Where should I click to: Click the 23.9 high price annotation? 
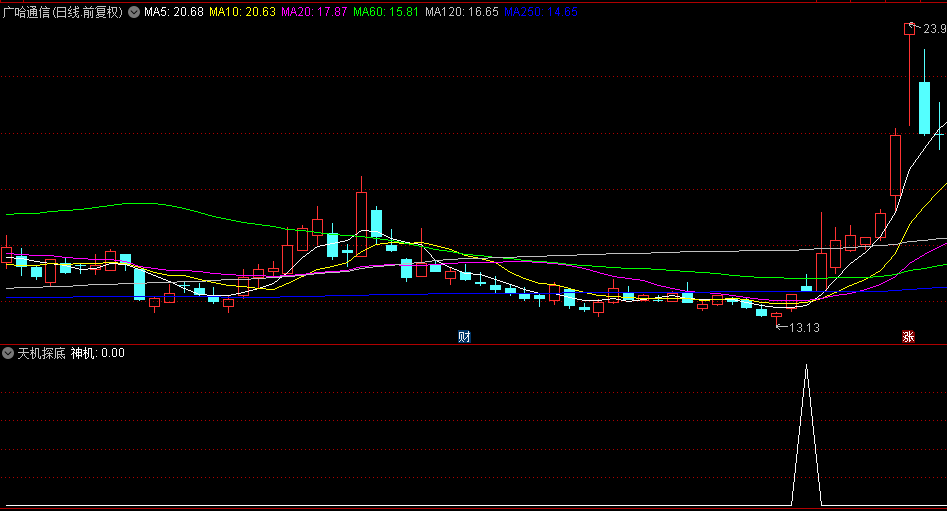(934, 28)
